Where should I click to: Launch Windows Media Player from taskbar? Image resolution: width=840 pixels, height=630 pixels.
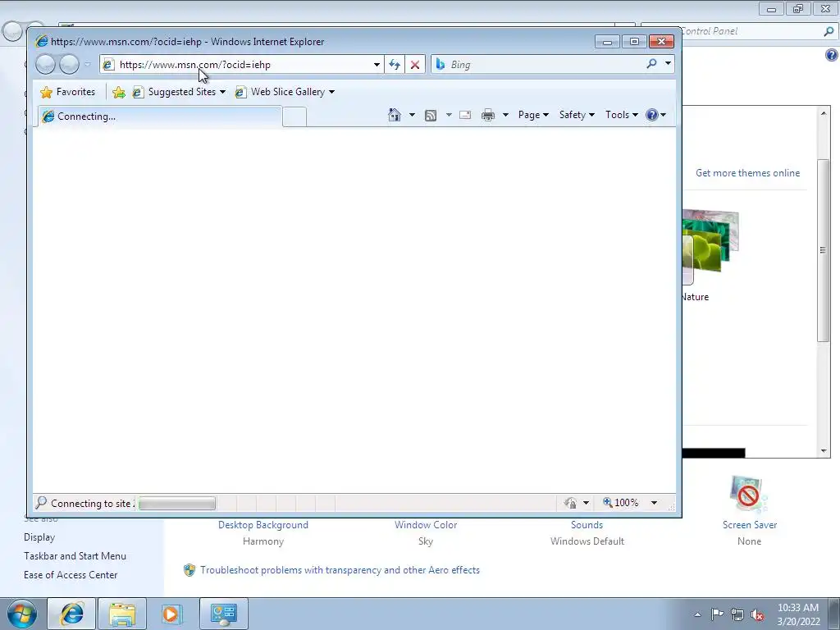pos(172,614)
